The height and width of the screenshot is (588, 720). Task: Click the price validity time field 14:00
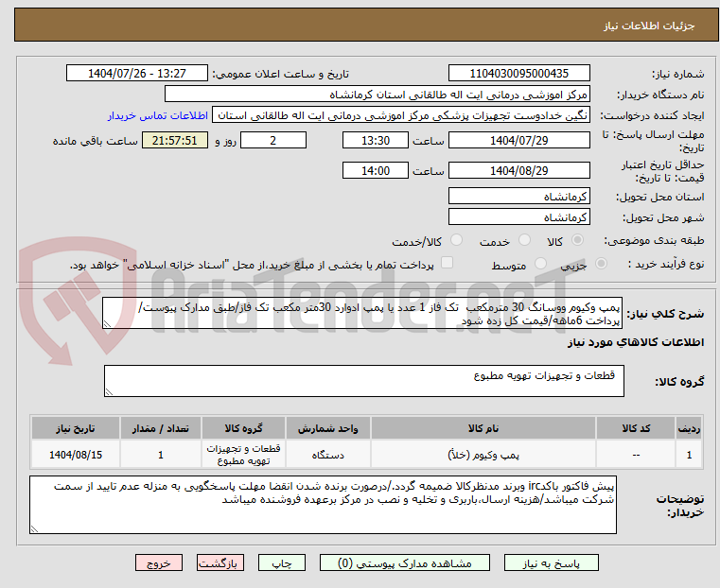tap(376, 171)
